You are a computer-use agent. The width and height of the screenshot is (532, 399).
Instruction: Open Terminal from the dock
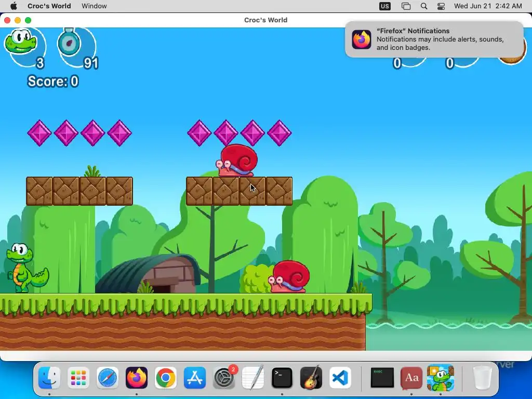click(x=282, y=377)
